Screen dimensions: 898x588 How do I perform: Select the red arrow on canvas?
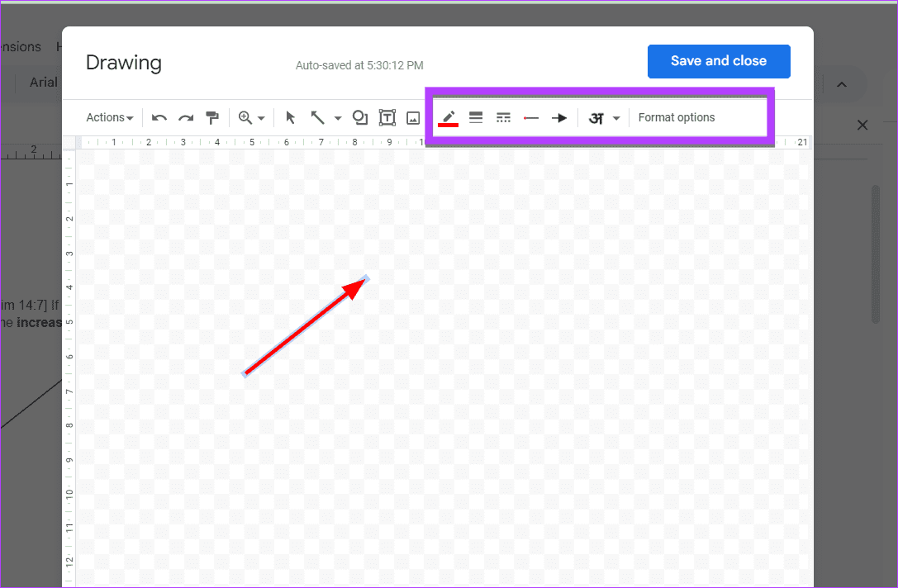click(304, 327)
